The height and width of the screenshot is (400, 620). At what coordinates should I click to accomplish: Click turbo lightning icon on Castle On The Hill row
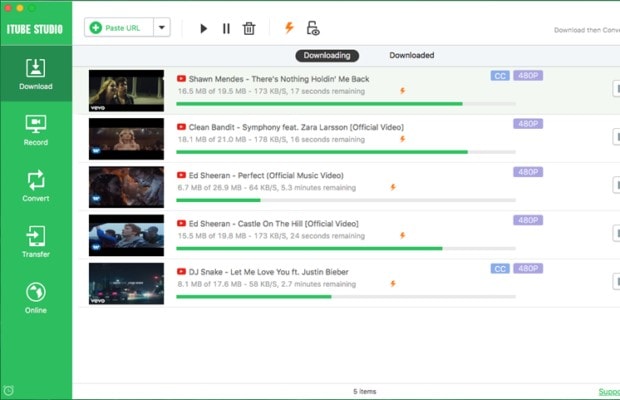click(403, 236)
